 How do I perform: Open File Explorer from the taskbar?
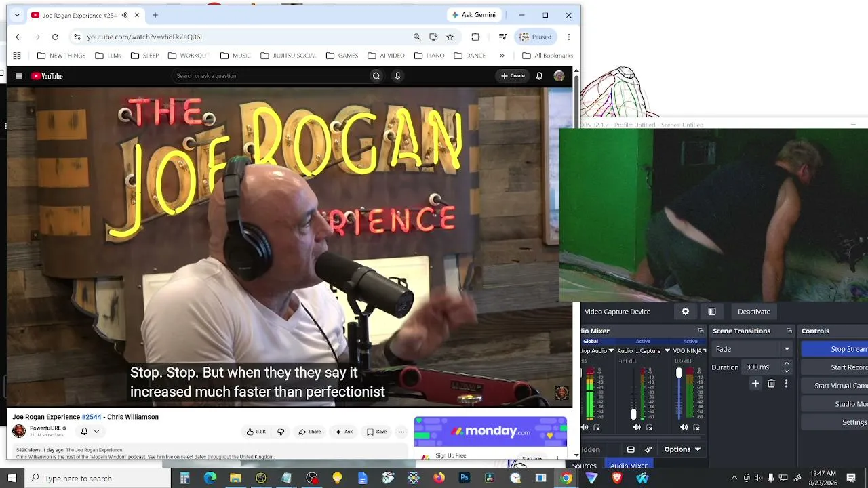[x=235, y=479]
